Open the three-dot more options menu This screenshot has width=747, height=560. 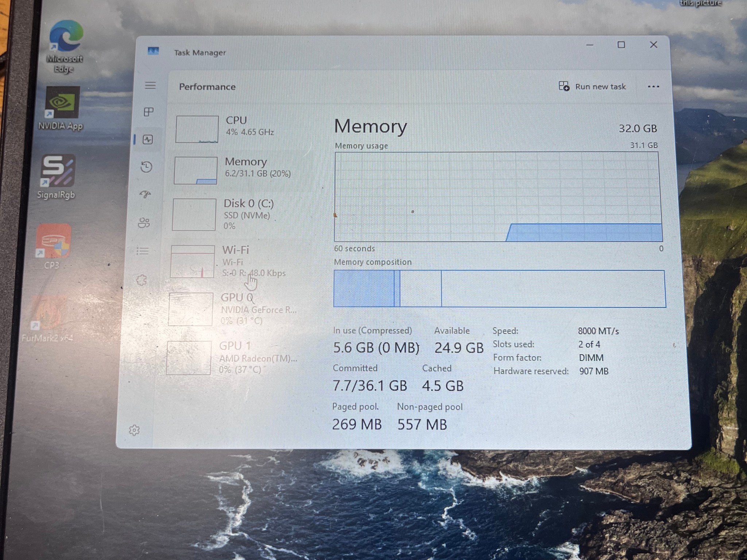653,86
